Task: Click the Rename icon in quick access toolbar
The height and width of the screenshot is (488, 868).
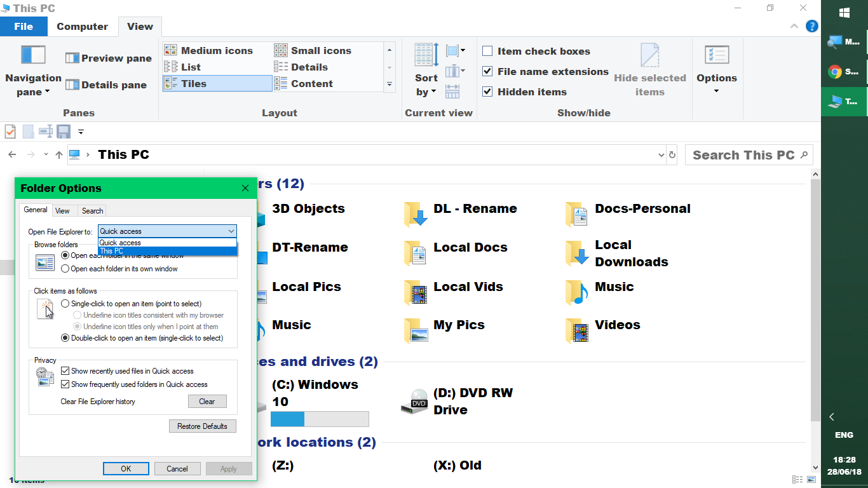Action: [46, 132]
